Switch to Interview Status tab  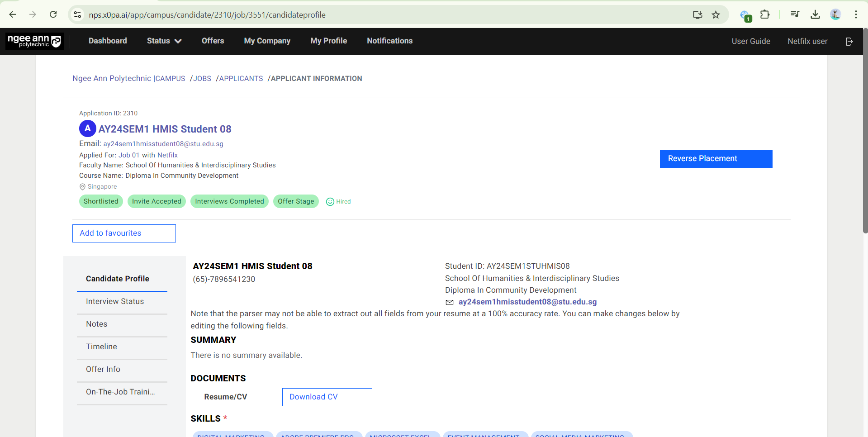click(x=115, y=302)
